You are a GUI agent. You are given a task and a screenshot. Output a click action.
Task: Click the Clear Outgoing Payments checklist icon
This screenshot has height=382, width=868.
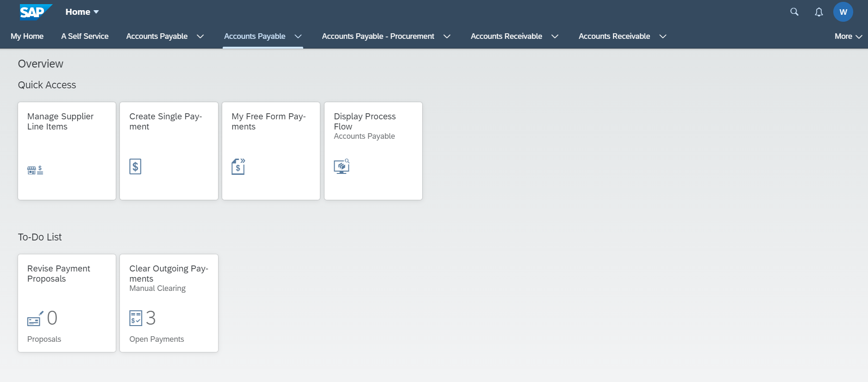pyautogui.click(x=136, y=318)
